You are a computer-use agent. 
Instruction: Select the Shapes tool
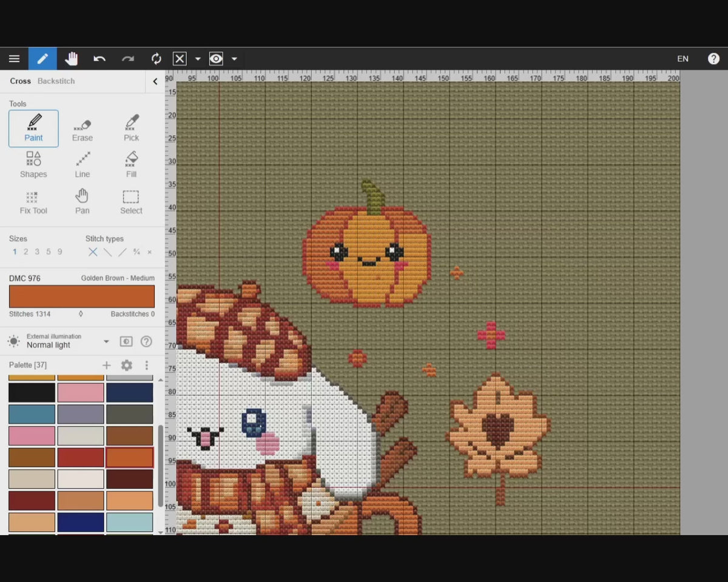33,165
